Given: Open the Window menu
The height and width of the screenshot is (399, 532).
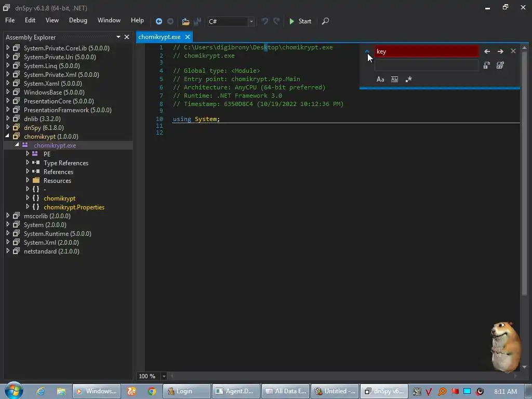Looking at the screenshot, I should click(109, 20).
